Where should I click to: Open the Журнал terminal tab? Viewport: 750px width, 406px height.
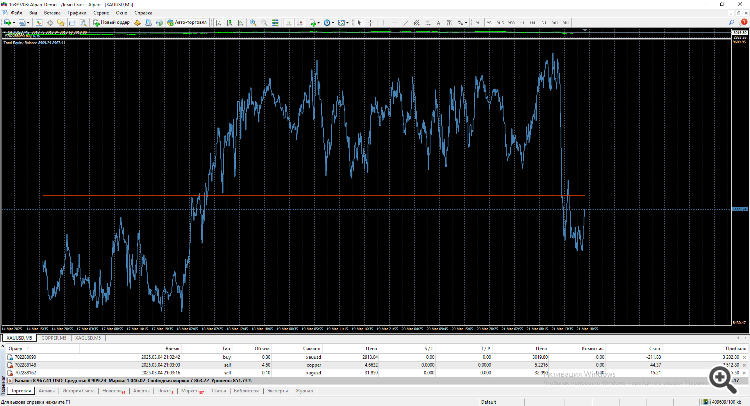click(304, 391)
